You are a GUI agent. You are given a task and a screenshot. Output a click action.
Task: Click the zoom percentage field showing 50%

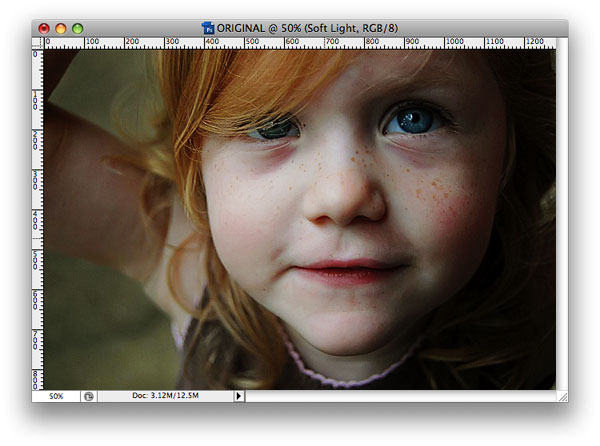click(56, 396)
